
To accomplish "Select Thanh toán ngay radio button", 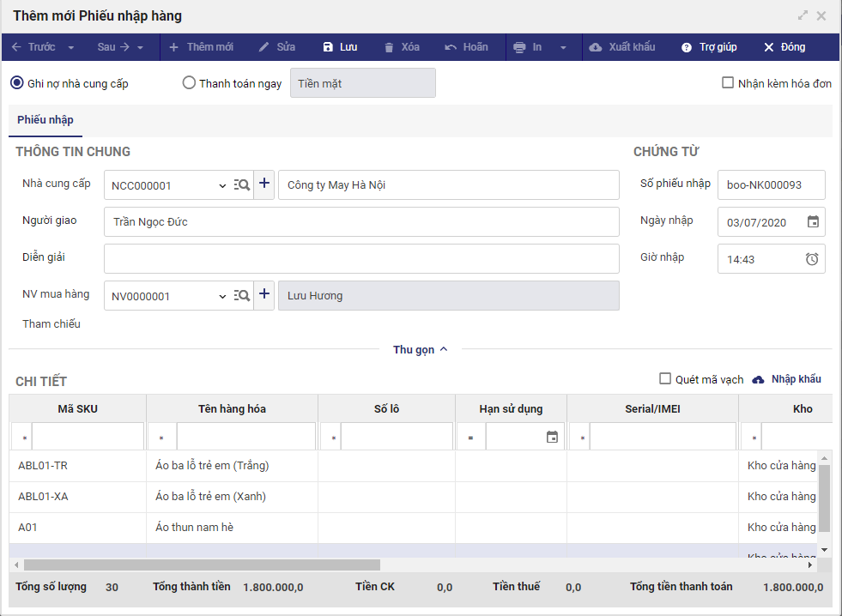I will click(190, 83).
